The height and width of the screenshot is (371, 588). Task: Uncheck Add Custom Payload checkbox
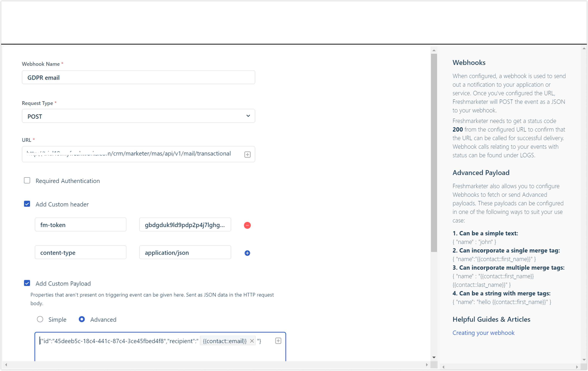pyautogui.click(x=27, y=283)
